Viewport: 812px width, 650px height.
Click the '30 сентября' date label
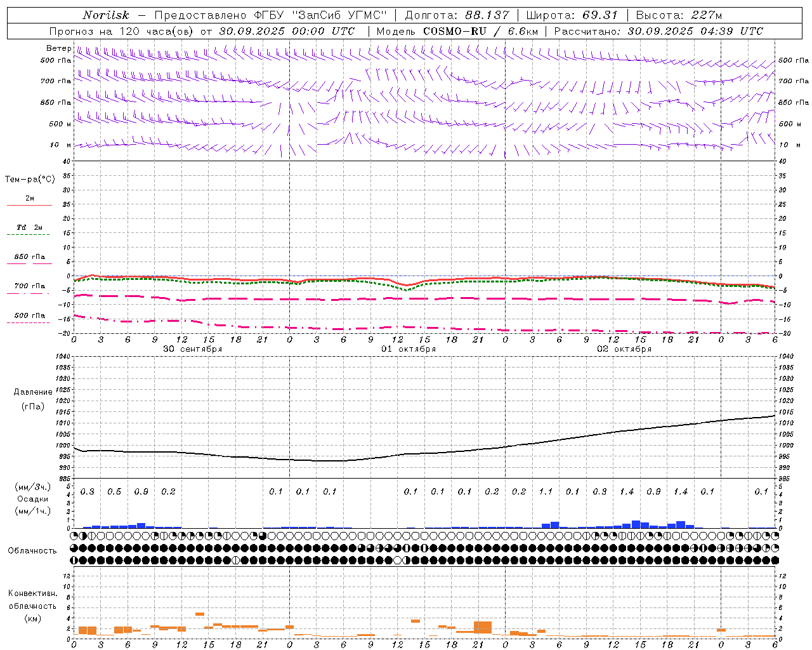tap(192, 349)
